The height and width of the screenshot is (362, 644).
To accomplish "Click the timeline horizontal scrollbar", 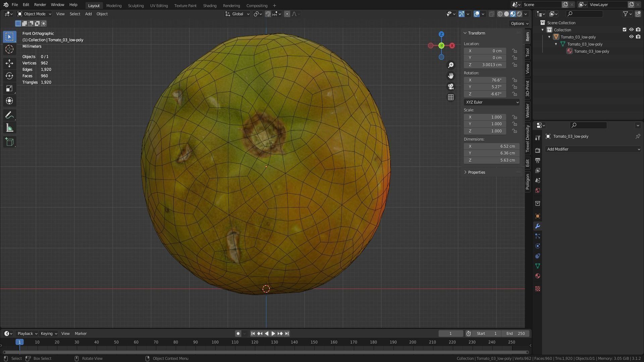I will tap(266, 352).
